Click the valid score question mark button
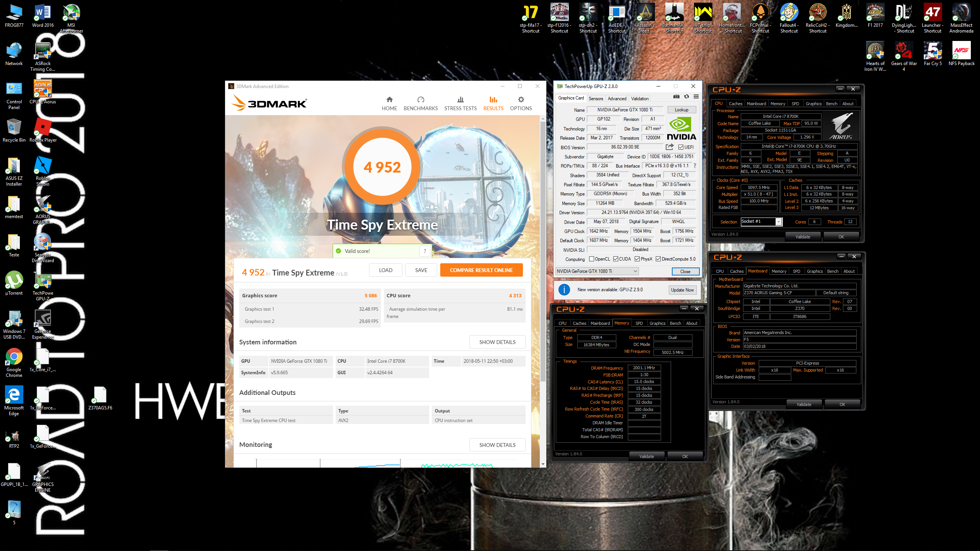Viewport: 980px width, 551px height. [425, 251]
